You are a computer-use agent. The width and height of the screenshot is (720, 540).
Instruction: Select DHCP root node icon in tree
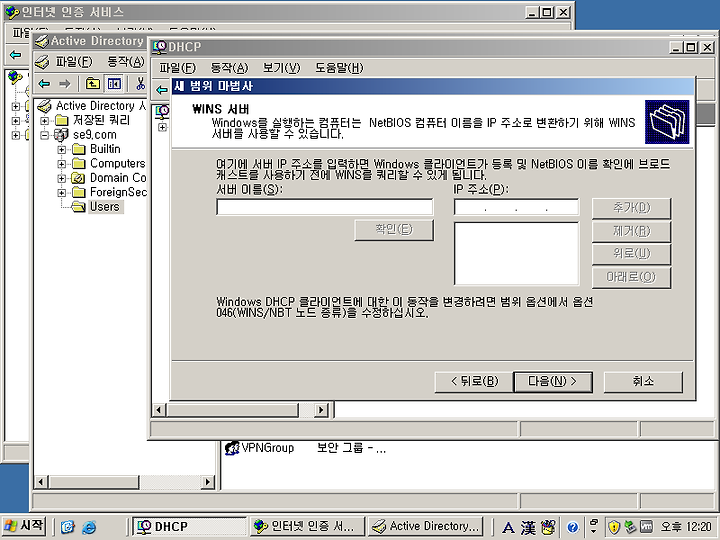click(162, 111)
